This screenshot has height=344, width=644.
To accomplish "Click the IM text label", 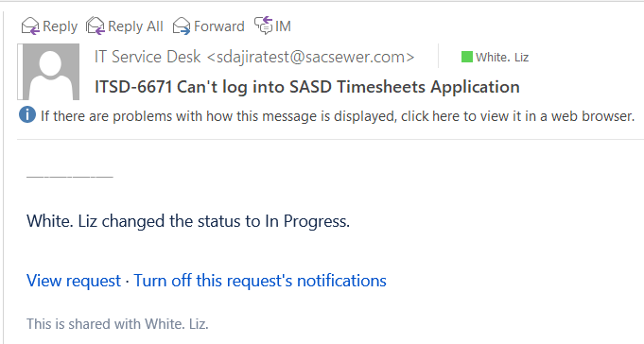I will pos(283,26).
